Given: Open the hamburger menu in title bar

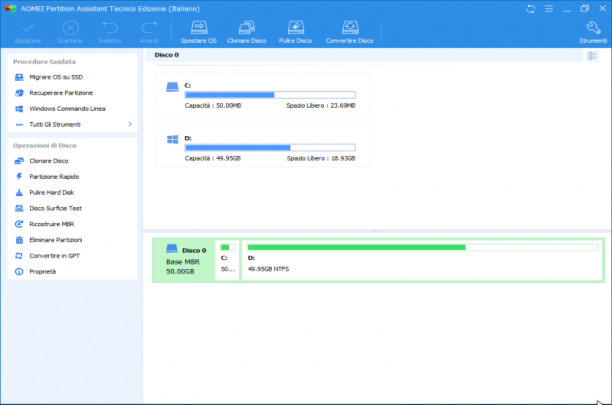Looking at the screenshot, I should click(549, 9).
